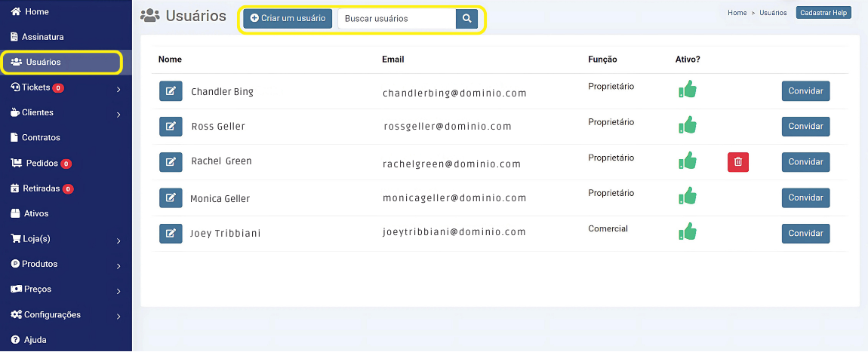Click the Criar um usuário button
This screenshot has width=868, height=352.
pos(288,18)
